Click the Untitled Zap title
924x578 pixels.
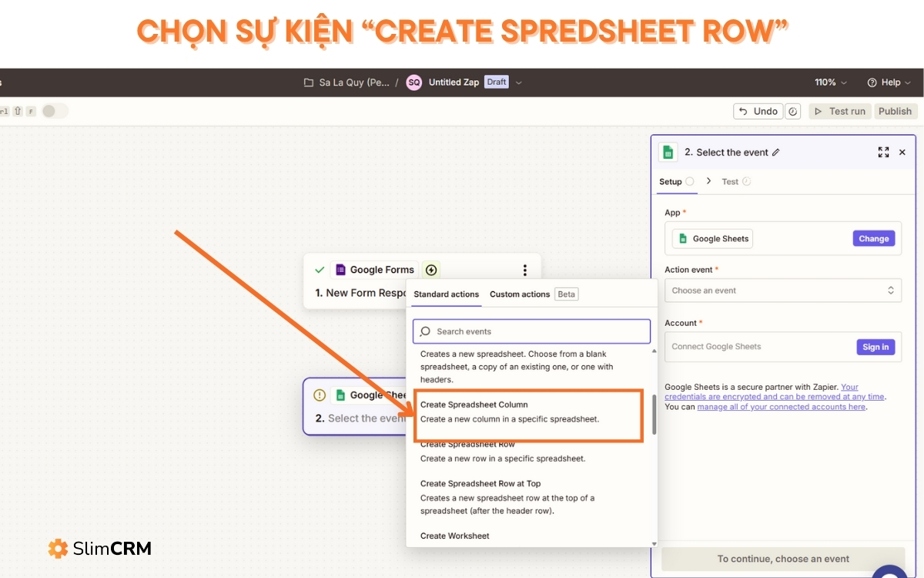[x=454, y=82]
